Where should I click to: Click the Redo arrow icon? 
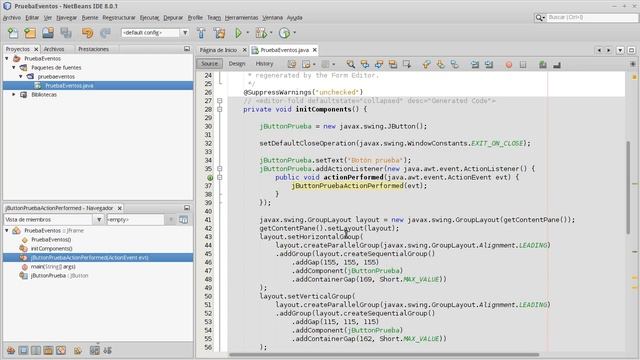pyautogui.click(x=105, y=33)
